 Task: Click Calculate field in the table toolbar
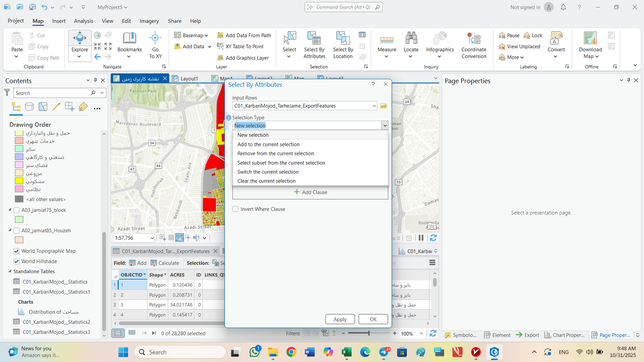tap(164, 263)
